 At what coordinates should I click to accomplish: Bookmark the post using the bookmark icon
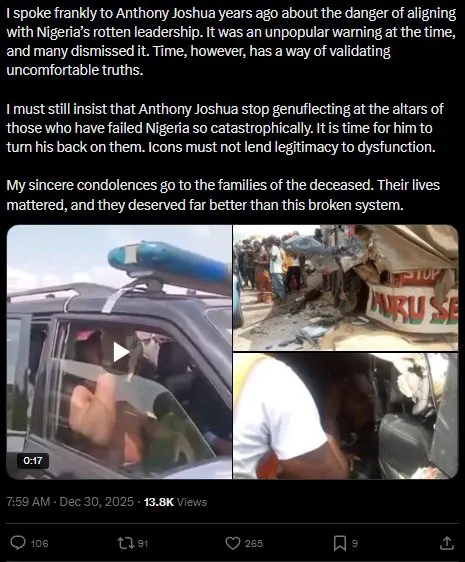(340, 543)
